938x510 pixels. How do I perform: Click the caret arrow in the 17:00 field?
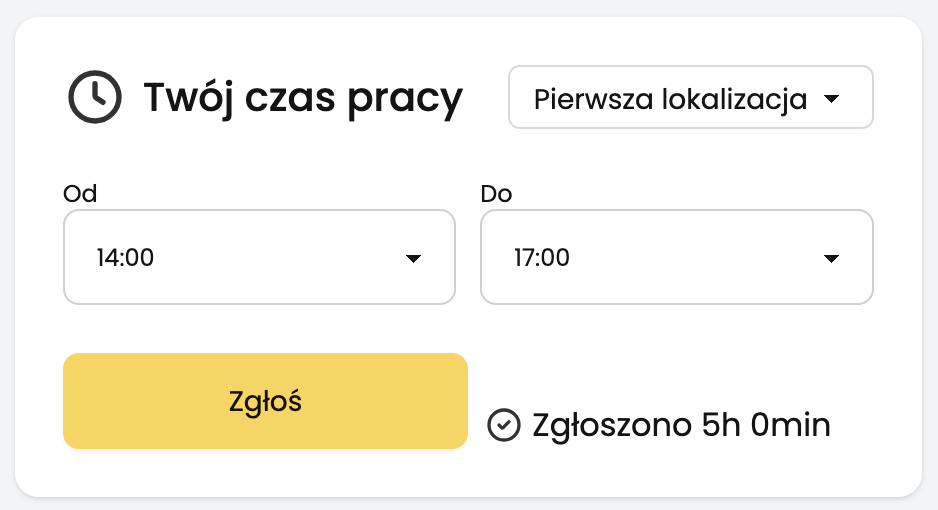tap(831, 258)
